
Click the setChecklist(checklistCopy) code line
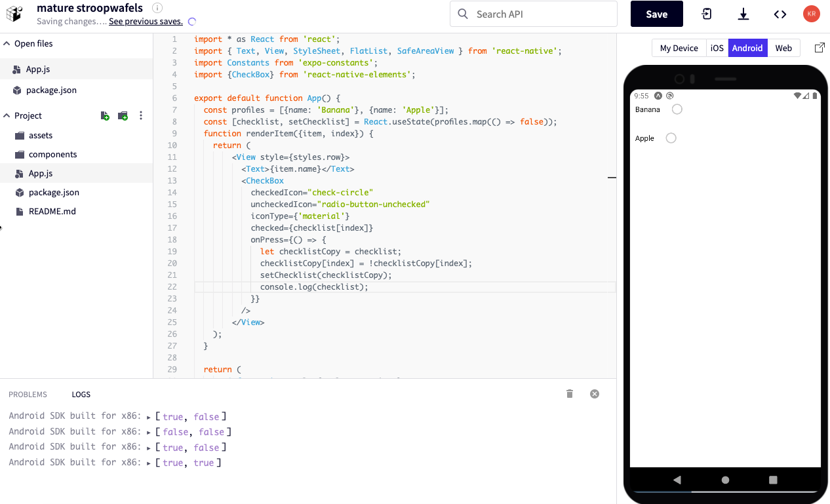pyautogui.click(x=326, y=275)
